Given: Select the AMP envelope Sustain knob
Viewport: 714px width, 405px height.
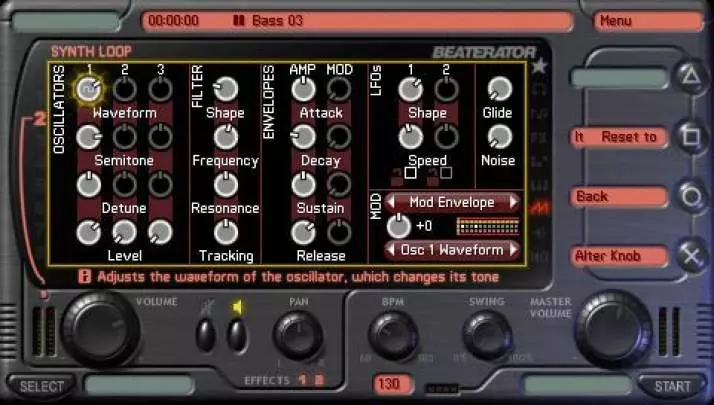Looking at the screenshot, I should tap(303, 185).
